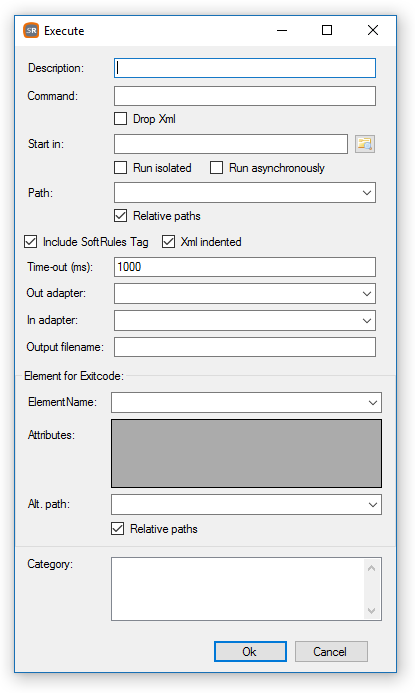Select the Output filename text box
Image resolution: width=415 pixels, height=693 pixels.
[245, 347]
